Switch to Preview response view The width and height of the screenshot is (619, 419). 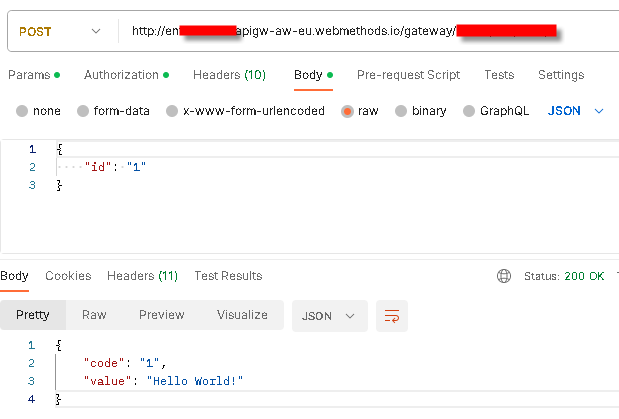point(161,315)
